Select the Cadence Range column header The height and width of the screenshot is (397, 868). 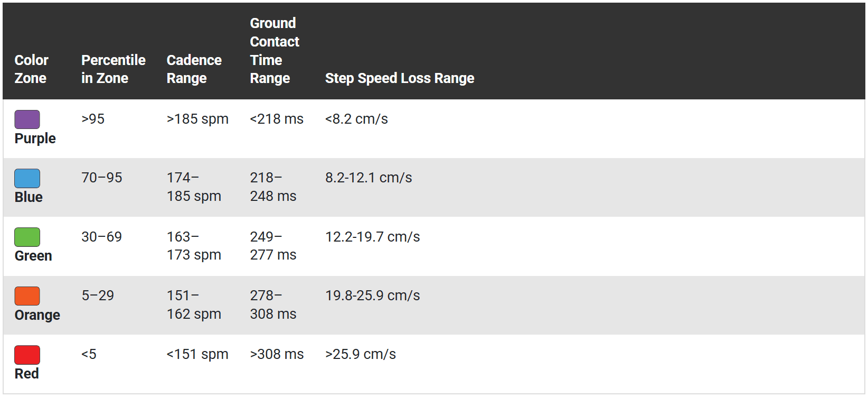[x=194, y=69]
